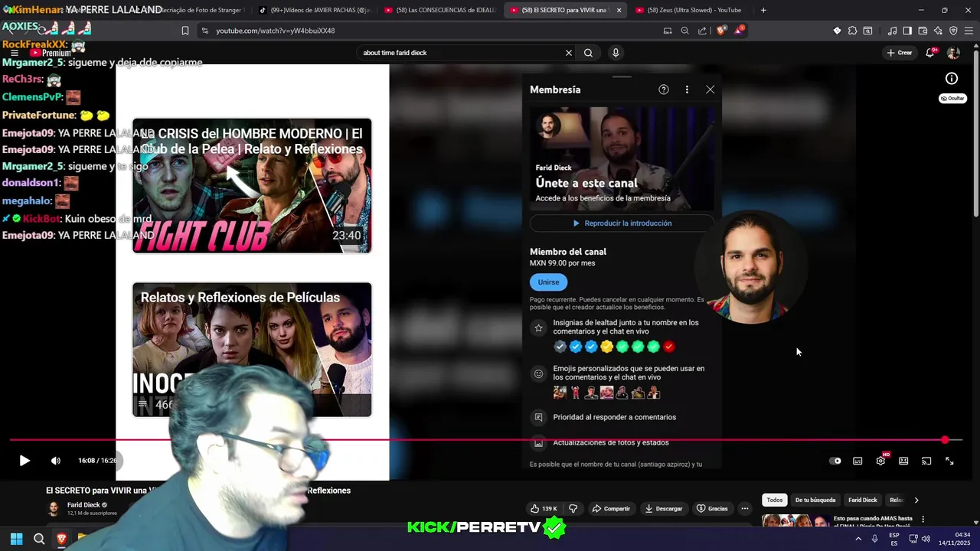Viewport: 980px width, 551px height.
Task: Dislike the video
Action: [x=573, y=508]
